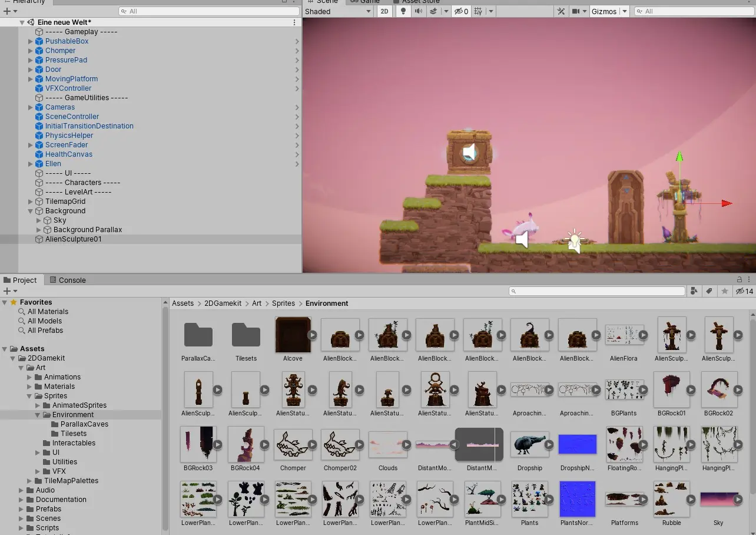The height and width of the screenshot is (535, 756).
Task: Switch to the Console tab
Action: [x=67, y=280]
